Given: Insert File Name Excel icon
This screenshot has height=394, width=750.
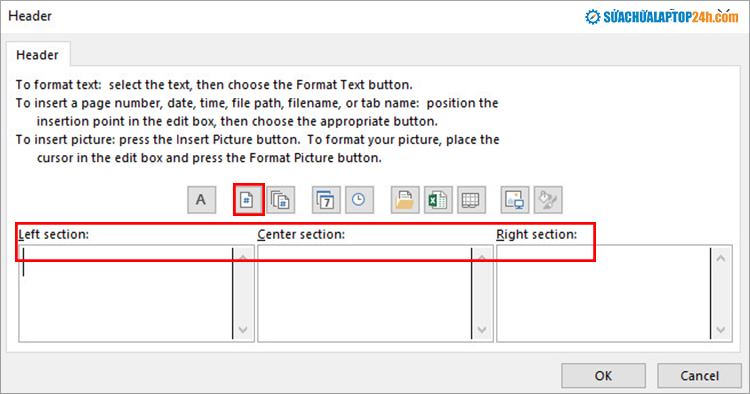Looking at the screenshot, I should coord(438,200).
